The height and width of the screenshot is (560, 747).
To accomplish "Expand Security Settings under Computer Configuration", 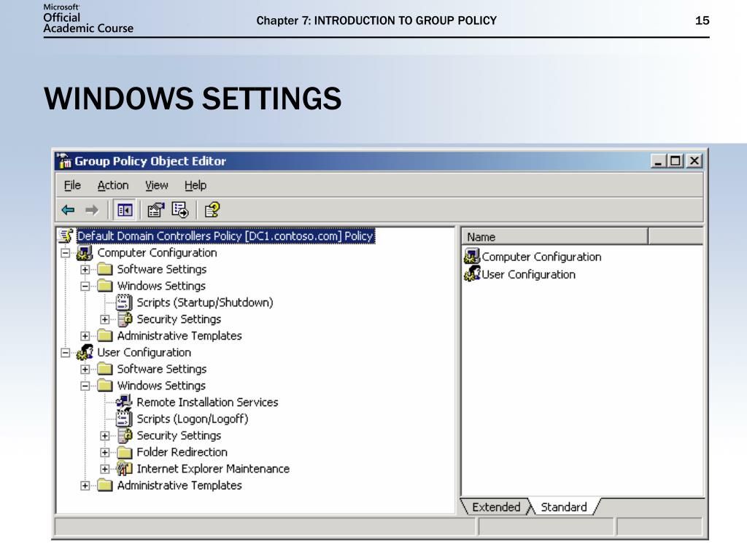I will coord(105,319).
